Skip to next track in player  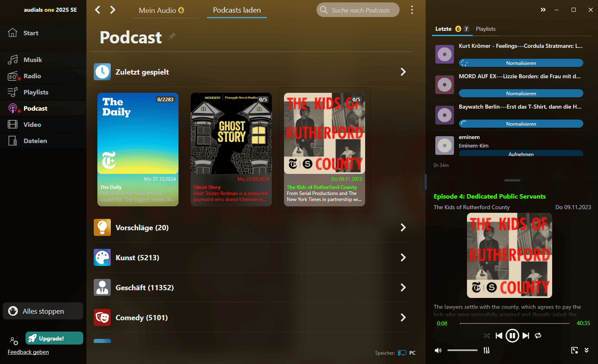coord(526,336)
